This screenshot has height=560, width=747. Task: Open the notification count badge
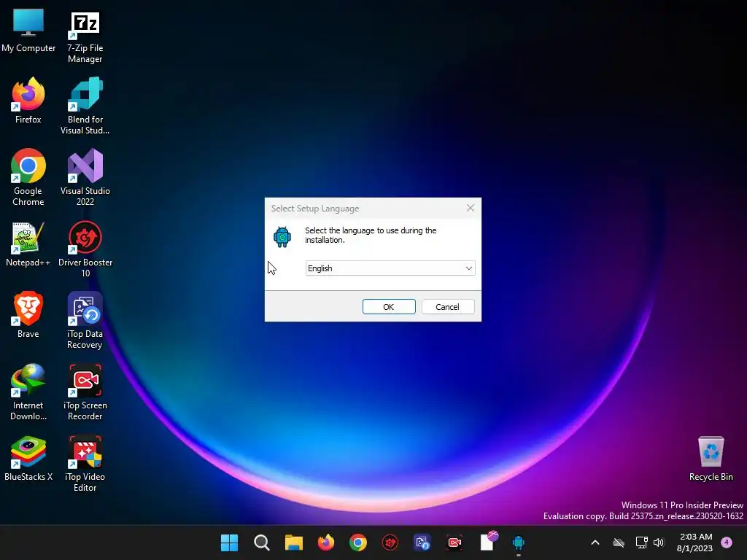point(727,542)
